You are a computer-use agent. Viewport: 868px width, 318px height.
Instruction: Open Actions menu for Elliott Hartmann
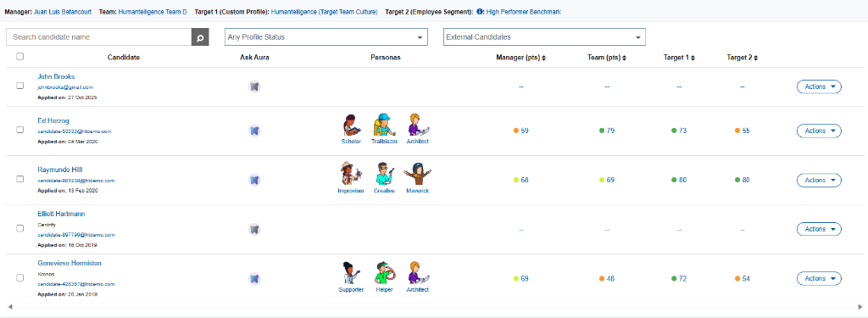tap(819, 229)
